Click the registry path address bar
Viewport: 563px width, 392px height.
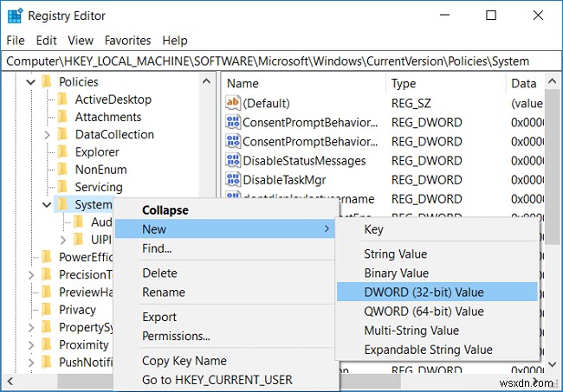click(x=277, y=61)
